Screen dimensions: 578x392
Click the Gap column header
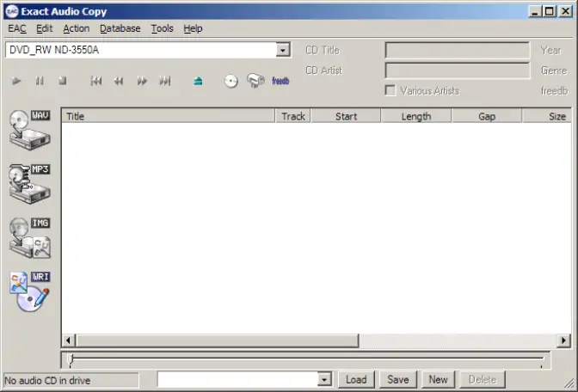487,116
